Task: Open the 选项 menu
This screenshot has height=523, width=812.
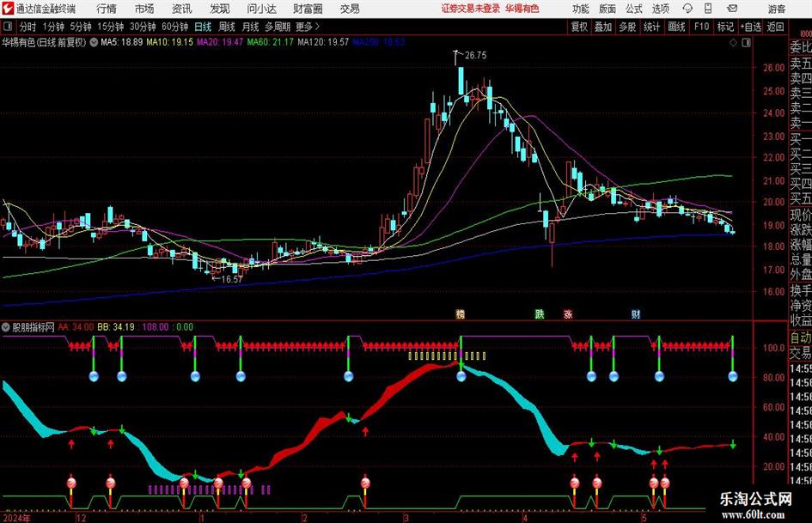Action: coord(660,9)
